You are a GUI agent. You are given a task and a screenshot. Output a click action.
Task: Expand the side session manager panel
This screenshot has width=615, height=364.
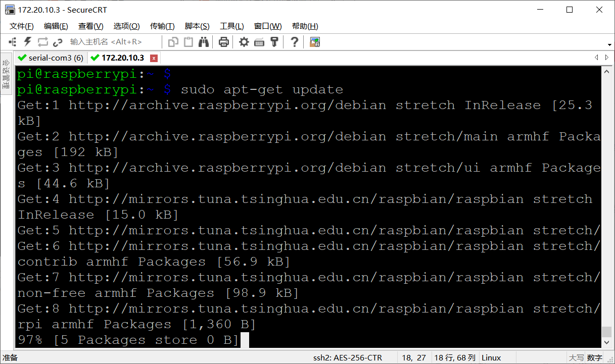click(x=6, y=73)
